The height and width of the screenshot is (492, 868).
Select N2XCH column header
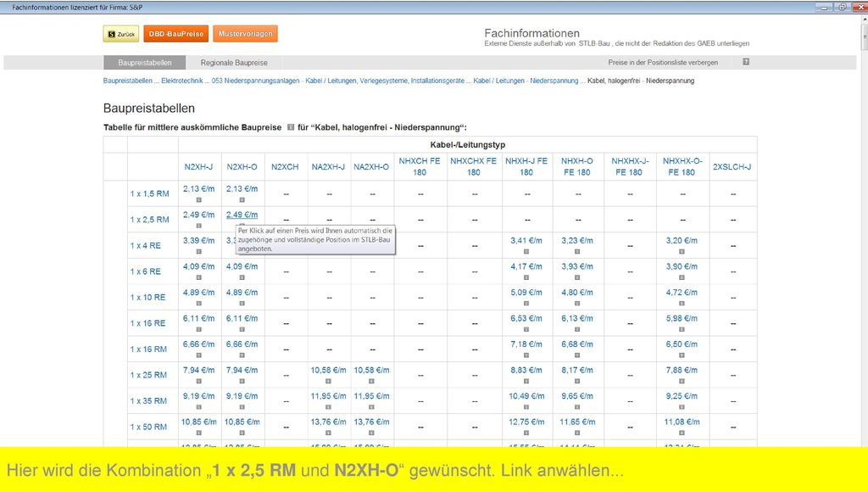[x=285, y=167]
